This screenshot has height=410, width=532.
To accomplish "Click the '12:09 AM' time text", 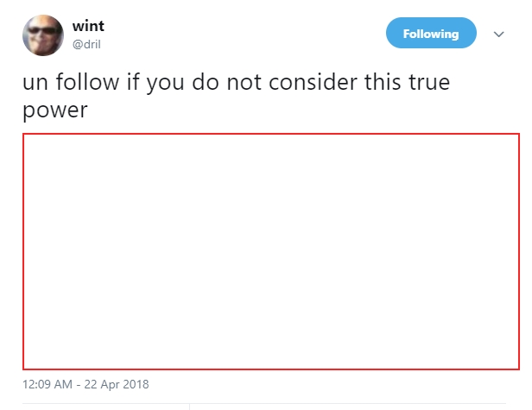I will coord(47,384).
